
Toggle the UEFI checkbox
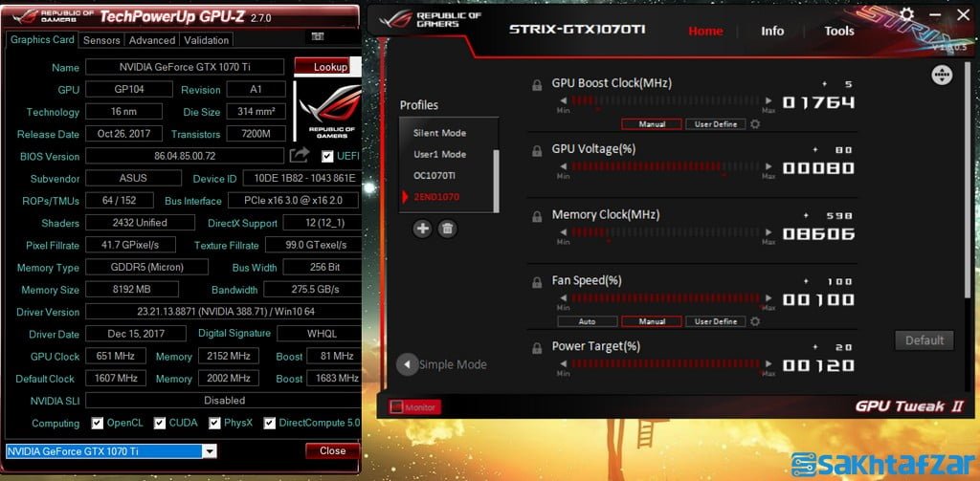(x=328, y=156)
